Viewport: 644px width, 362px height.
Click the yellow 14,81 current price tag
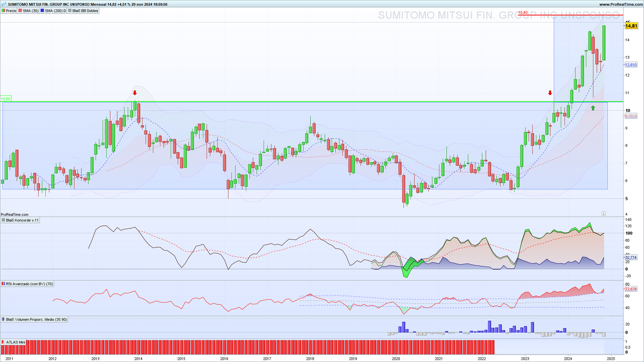(x=631, y=26)
